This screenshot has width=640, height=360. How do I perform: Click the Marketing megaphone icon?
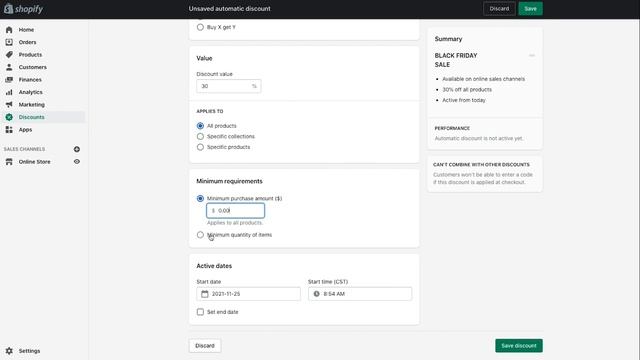point(9,104)
